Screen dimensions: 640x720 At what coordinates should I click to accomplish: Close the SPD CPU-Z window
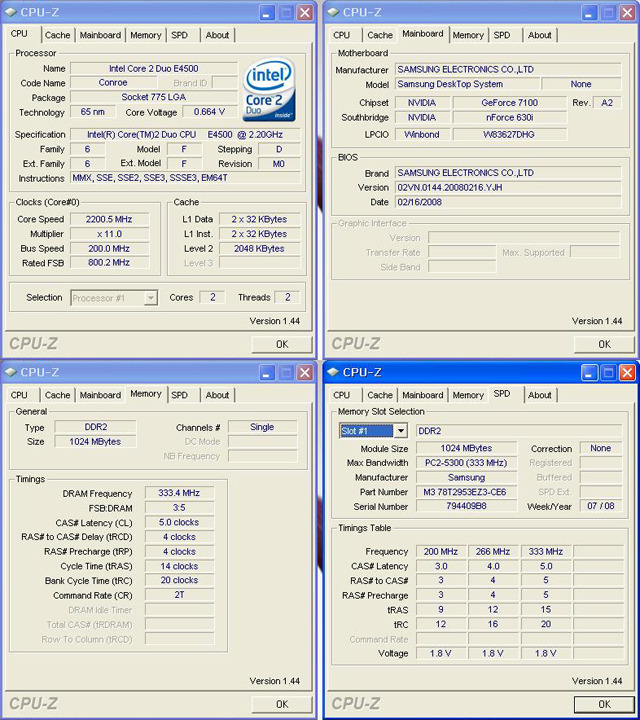627,373
